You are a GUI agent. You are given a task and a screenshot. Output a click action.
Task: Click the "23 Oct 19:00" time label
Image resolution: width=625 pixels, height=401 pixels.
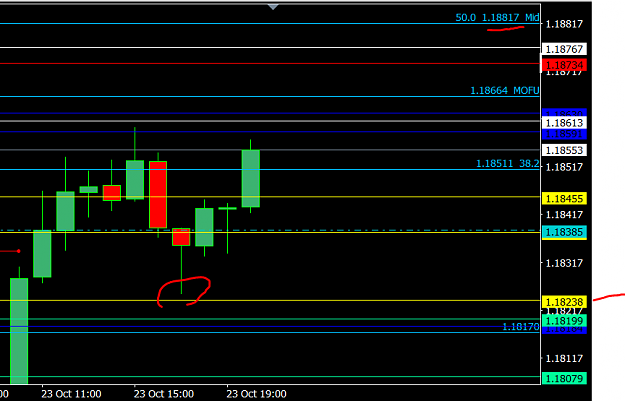(256, 394)
